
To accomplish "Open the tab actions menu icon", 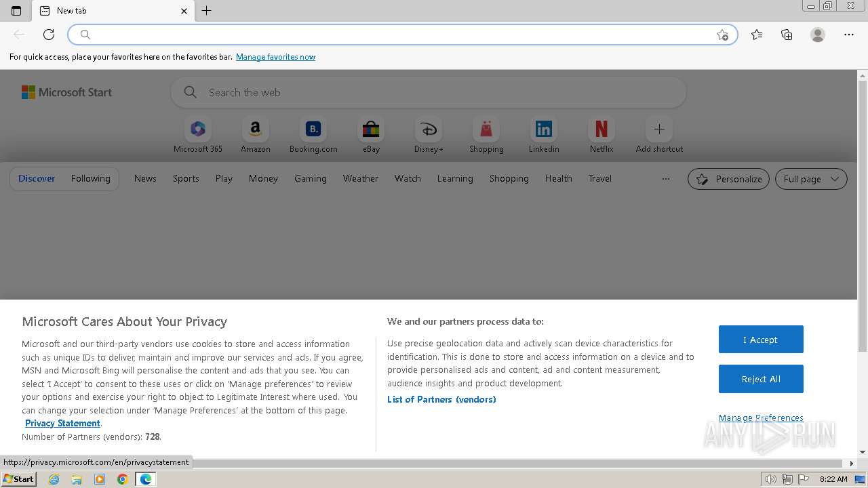I will (x=16, y=11).
